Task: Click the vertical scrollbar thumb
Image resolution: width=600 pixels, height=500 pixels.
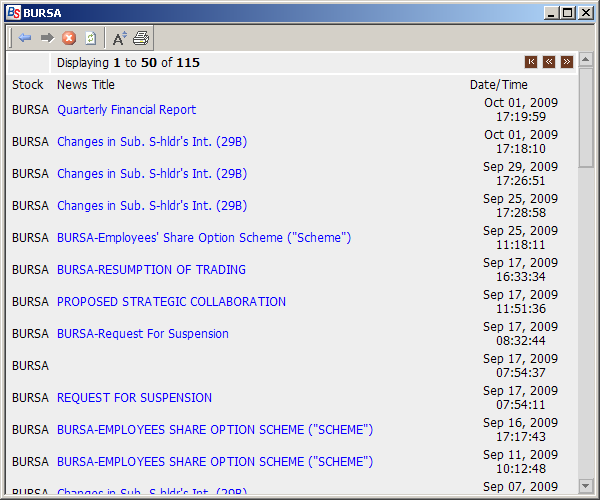Action: (x=585, y=117)
